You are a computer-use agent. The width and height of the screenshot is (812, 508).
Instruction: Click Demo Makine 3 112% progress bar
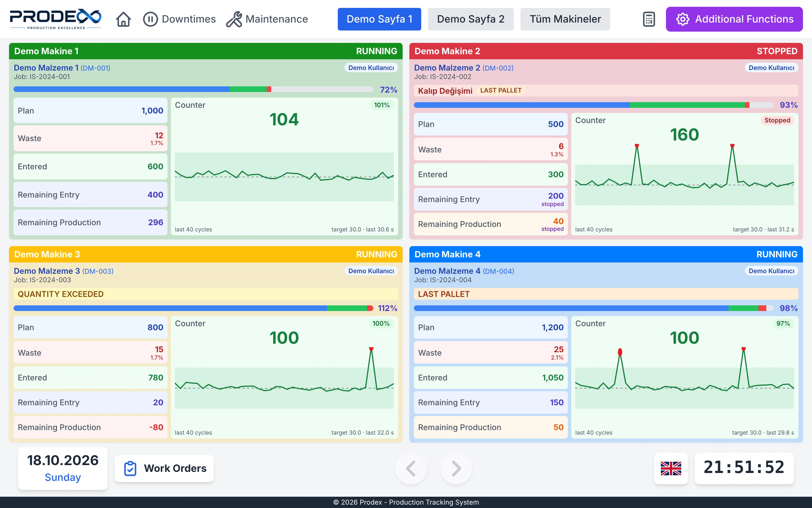193,308
